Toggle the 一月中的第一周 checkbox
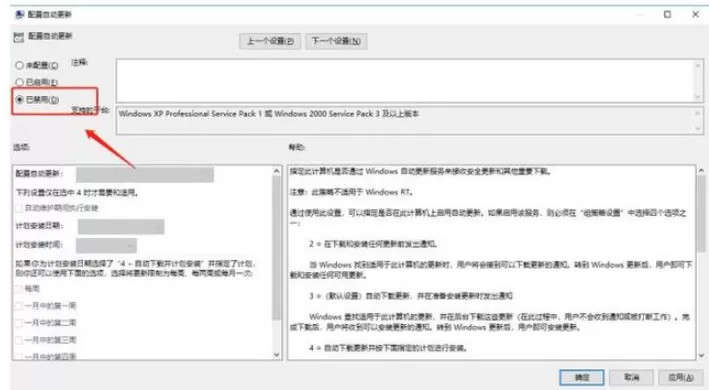The height and width of the screenshot is (390, 709). coord(19,306)
